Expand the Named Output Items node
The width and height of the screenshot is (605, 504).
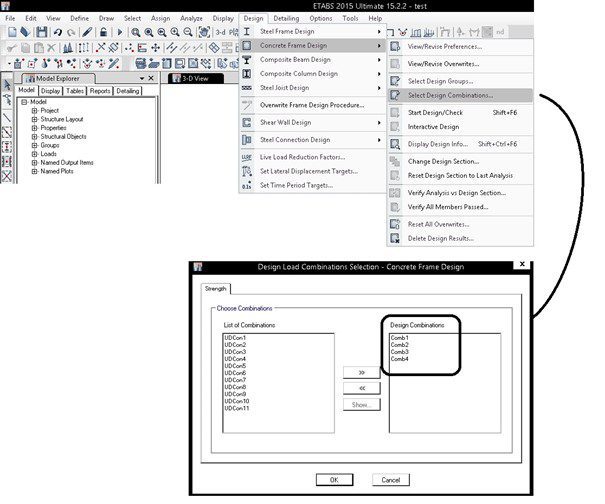point(35,163)
